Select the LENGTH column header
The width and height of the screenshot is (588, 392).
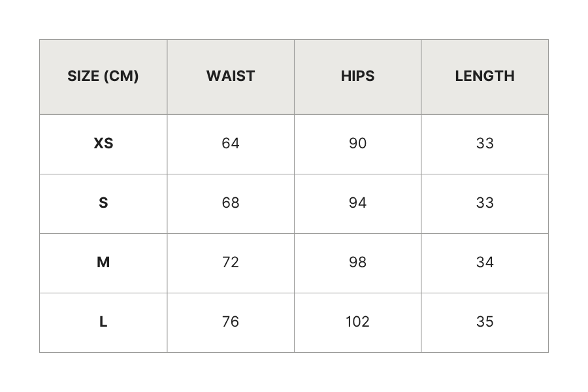click(485, 76)
